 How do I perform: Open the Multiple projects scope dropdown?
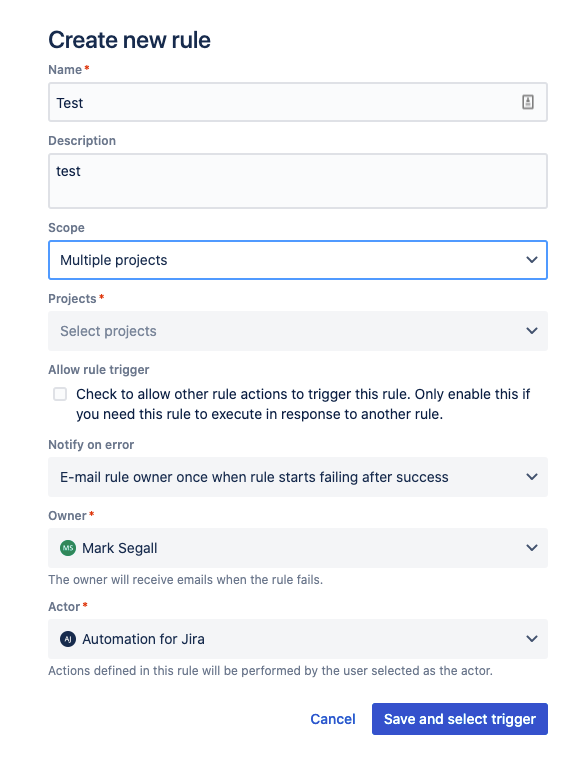pos(298,260)
